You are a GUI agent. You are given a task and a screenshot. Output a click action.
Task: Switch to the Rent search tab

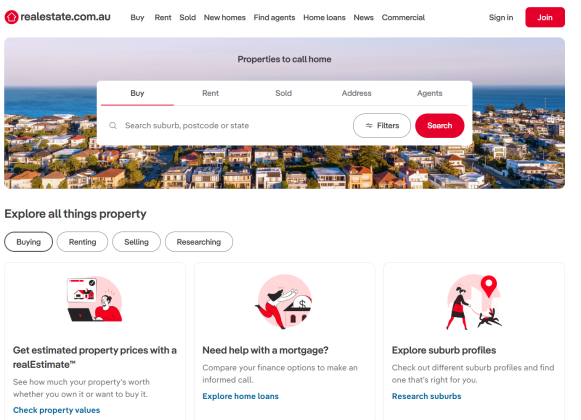pos(210,93)
